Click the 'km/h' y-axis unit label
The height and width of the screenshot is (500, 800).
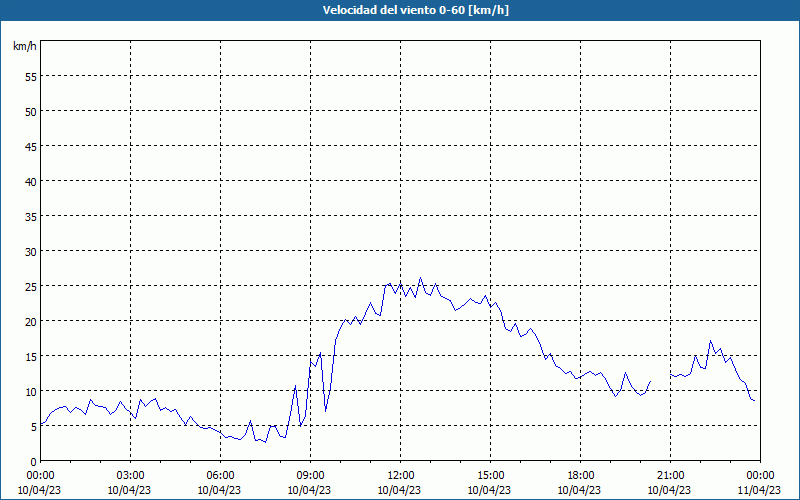(x=24, y=46)
